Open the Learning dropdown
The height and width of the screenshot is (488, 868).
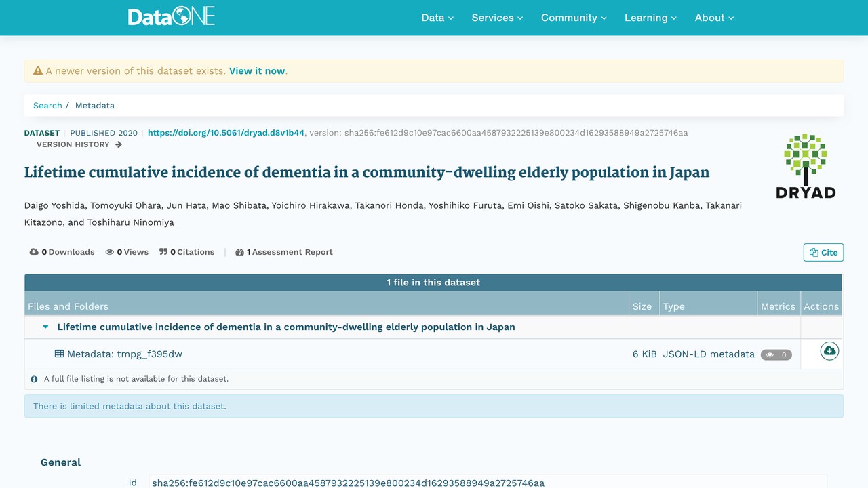coord(650,18)
